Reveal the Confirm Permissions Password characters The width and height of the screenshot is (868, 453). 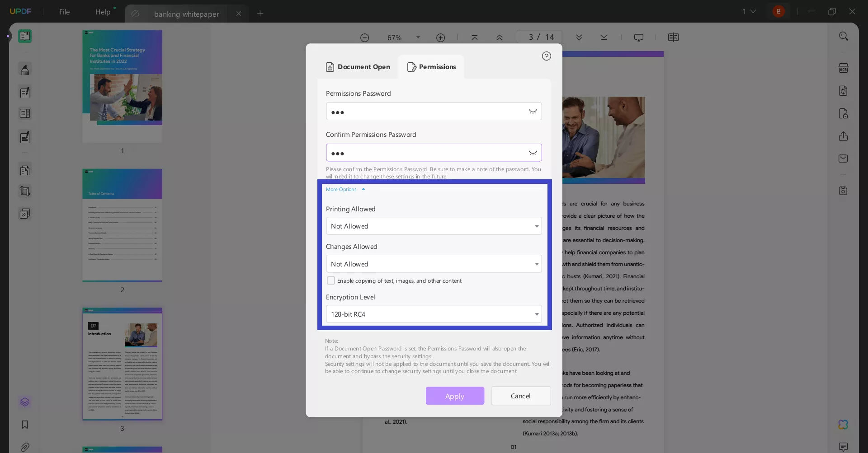[533, 153]
